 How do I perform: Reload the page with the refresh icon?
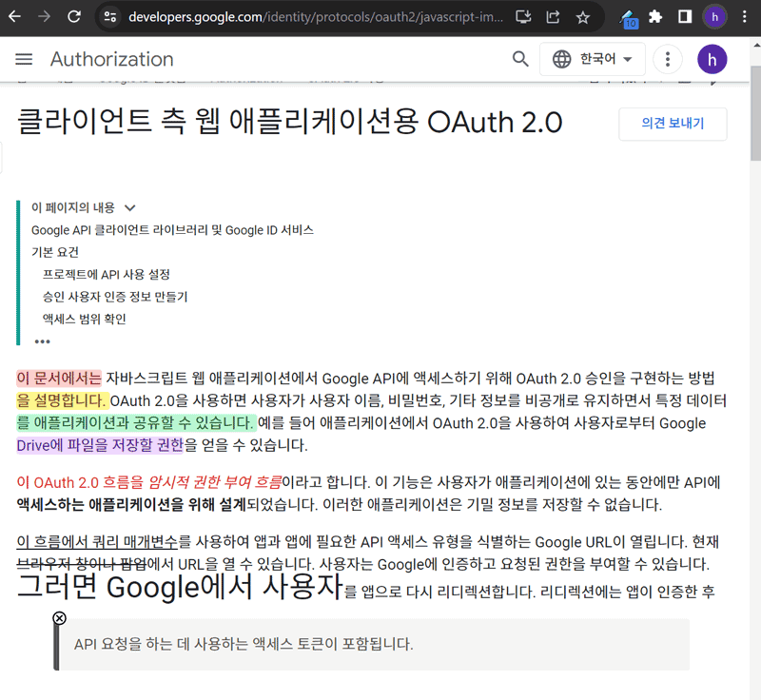click(x=74, y=17)
